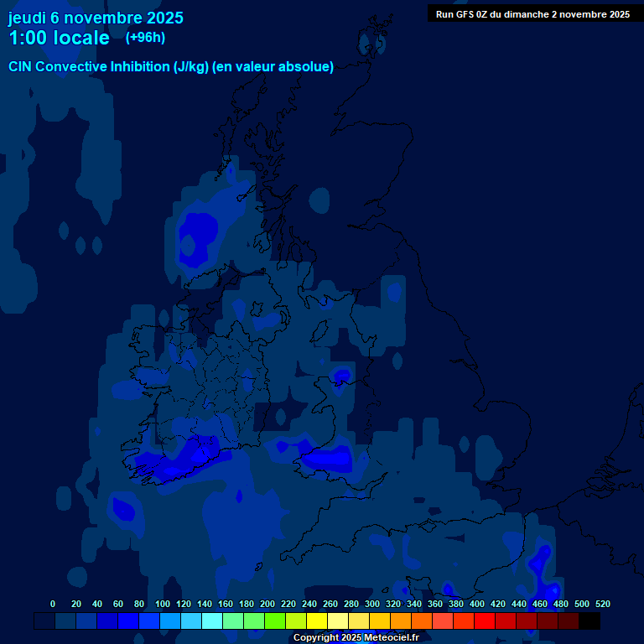Click the black swatch at legend's right end

click(x=589, y=621)
